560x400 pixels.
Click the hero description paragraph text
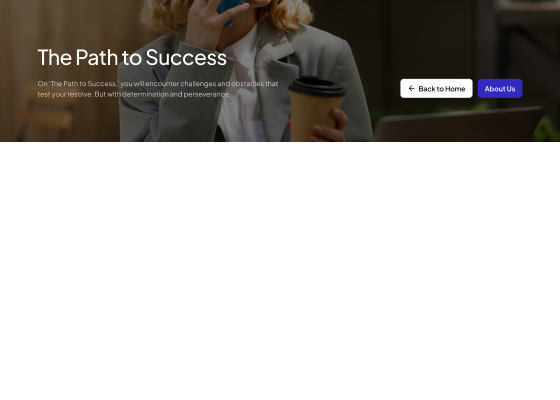pos(158,89)
